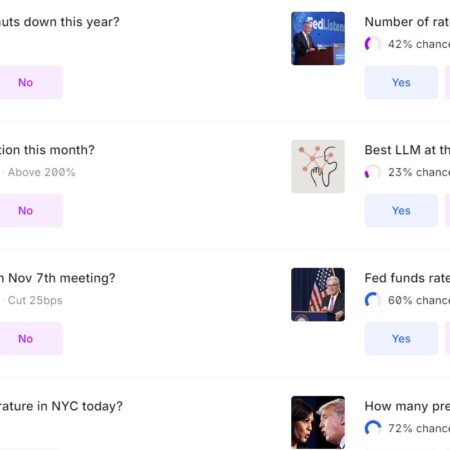Click the 23% chance progress ring
Image resolution: width=450 pixels, height=450 pixels.
tap(373, 172)
